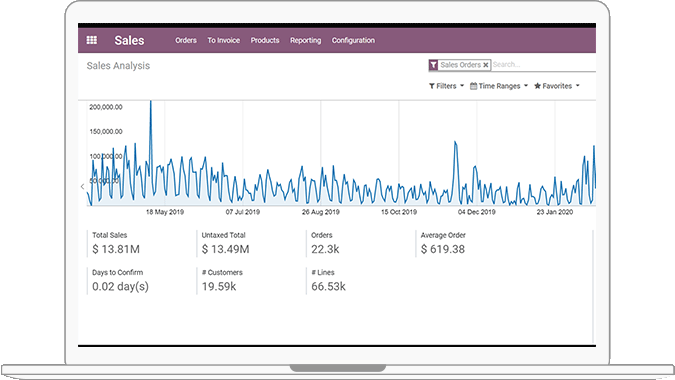Screen dimensions: 675x380
Task: Focus the Search input field
Action: click(543, 65)
